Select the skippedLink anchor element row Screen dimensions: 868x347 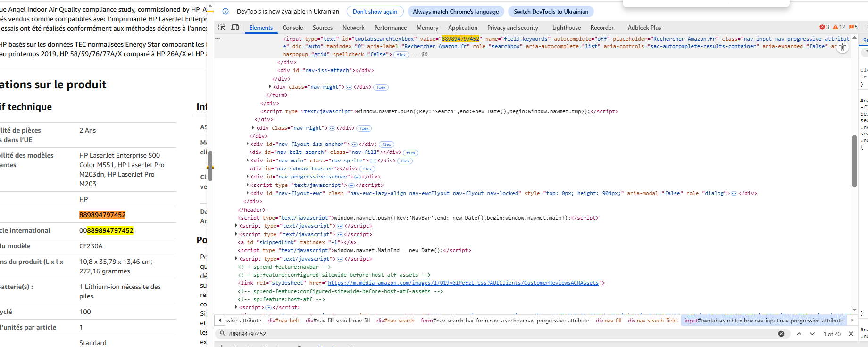[297, 242]
